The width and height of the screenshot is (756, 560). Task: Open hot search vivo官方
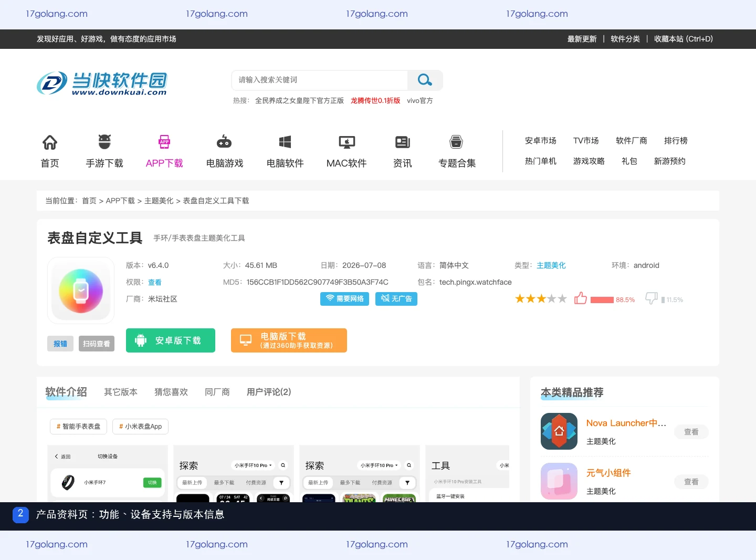tap(420, 100)
